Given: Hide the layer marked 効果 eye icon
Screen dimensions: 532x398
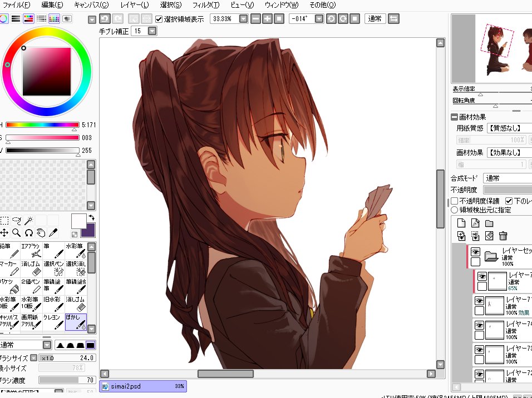Looking at the screenshot, I should click(479, 301).
